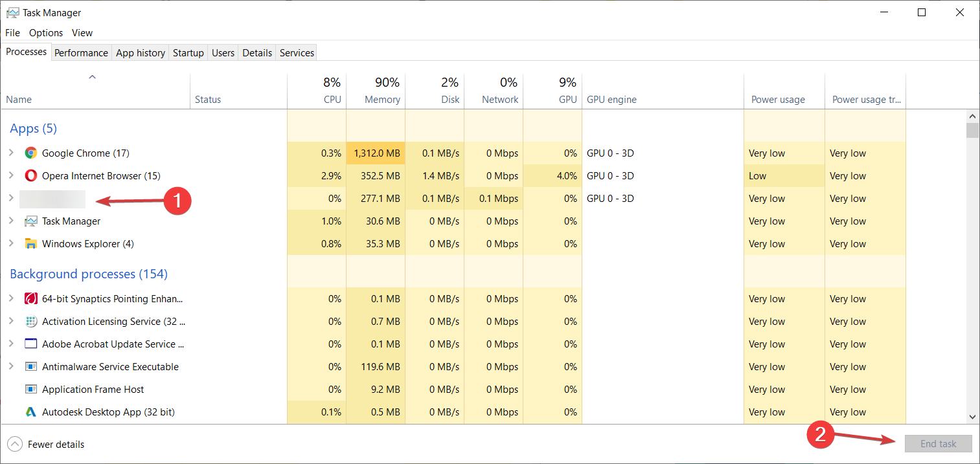Click the Adobe Acrobat Update Service icon
This screenshot has height=464, width=980.
pos(30,344)
